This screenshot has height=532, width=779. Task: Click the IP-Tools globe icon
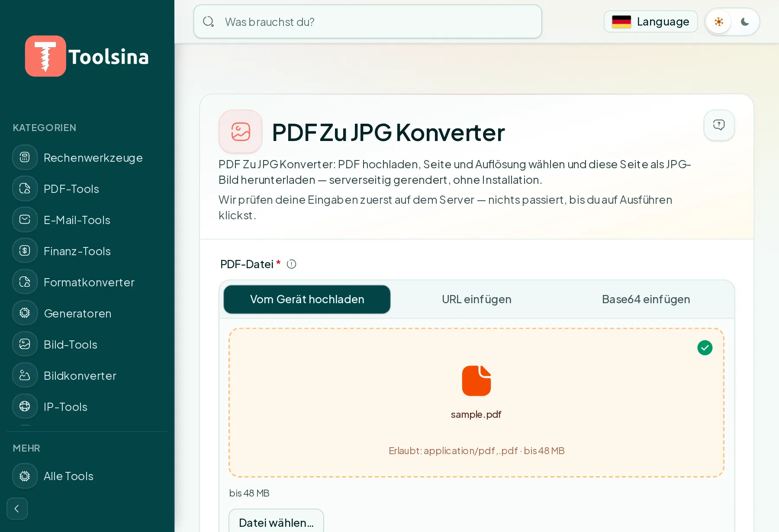(x=25, y=407)
